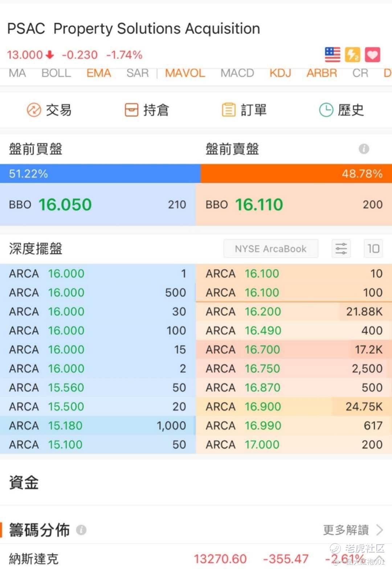Open 交易 trade icon button
Image resolution: width=392 pixels, height=571 pixels.
point(34,110)
